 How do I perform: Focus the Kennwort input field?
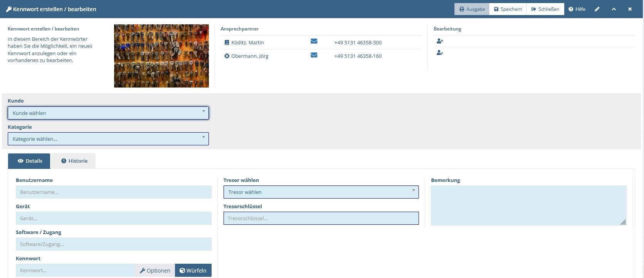[x=76, y=270]
